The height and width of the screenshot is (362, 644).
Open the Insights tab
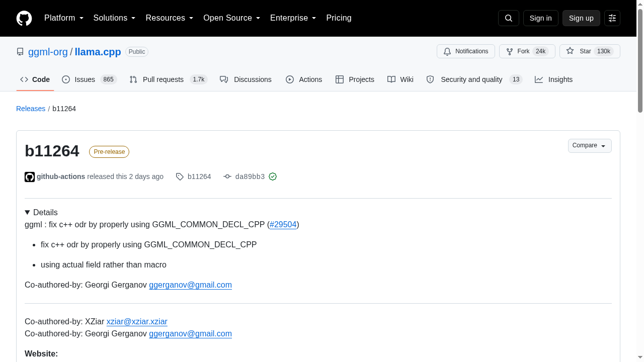point(553,79)
